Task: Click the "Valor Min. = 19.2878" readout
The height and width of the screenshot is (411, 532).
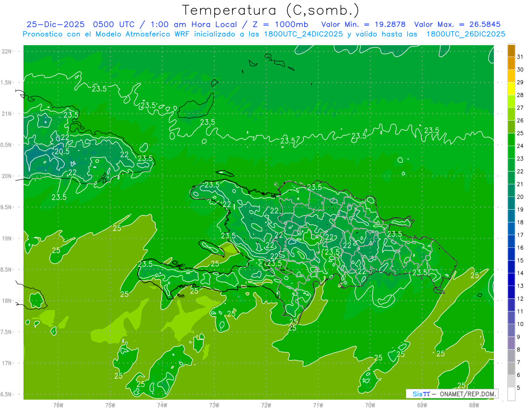Action: pos(364,24)
